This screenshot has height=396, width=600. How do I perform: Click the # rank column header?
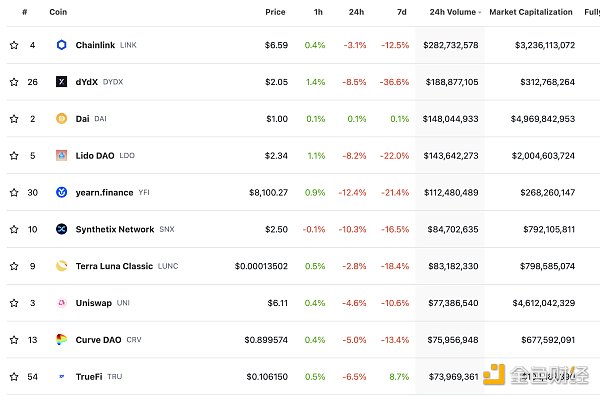click(x=24, y=12)
